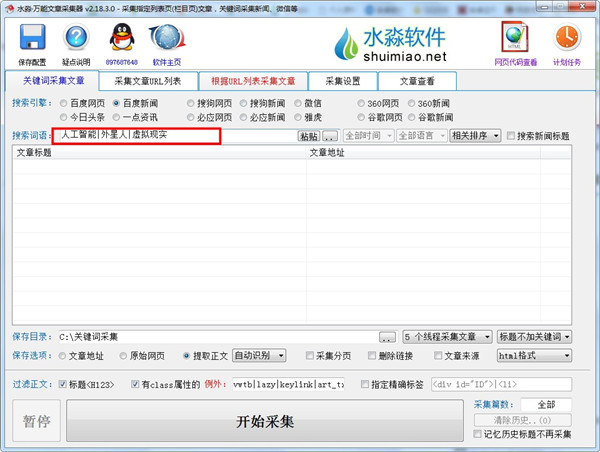600x452 pixels.
Task: Click the 粘贴 paste button
Action: 308,136
